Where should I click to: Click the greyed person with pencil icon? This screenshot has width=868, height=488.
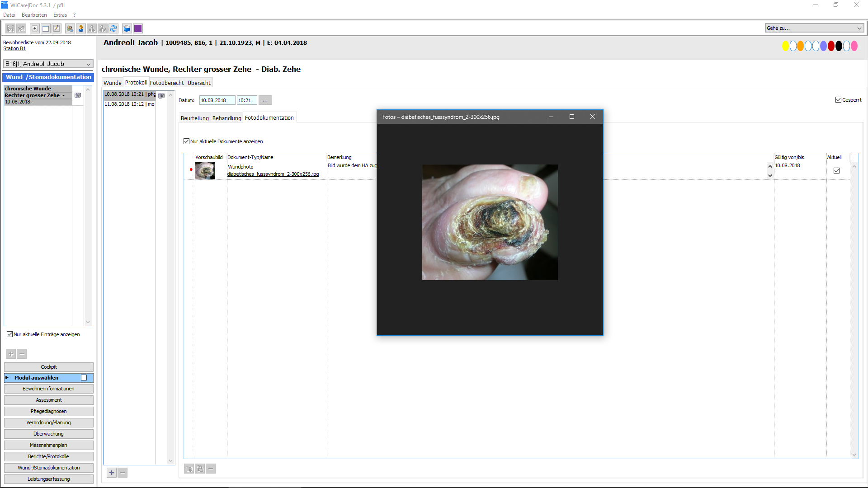(103, 28)
